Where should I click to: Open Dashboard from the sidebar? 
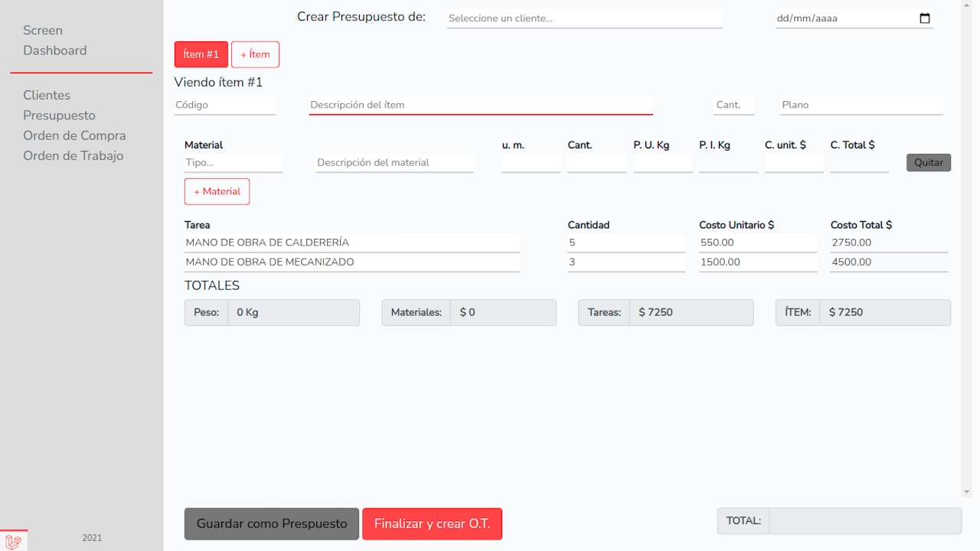pos(54,51)
